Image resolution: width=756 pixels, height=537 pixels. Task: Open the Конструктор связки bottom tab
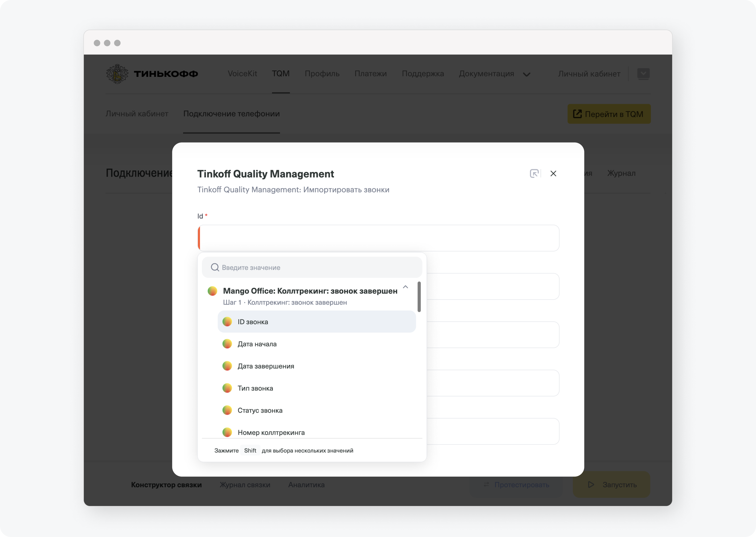click(166, 485)
